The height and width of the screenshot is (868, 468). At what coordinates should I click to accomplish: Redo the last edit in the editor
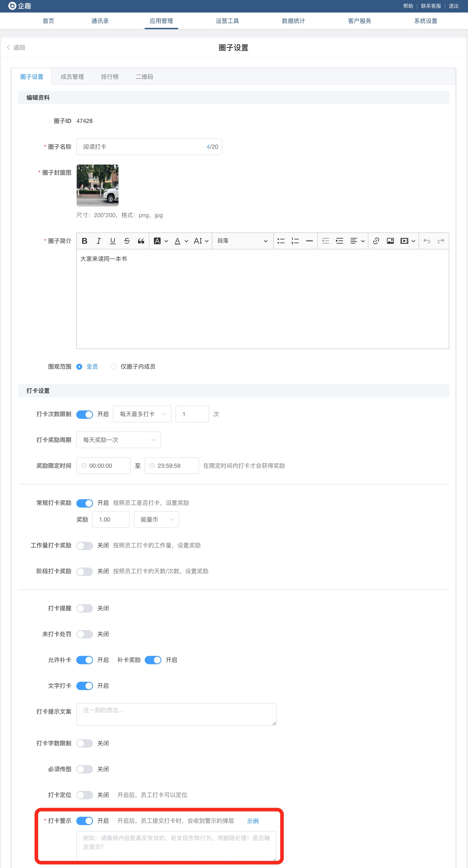coord(441,241)
